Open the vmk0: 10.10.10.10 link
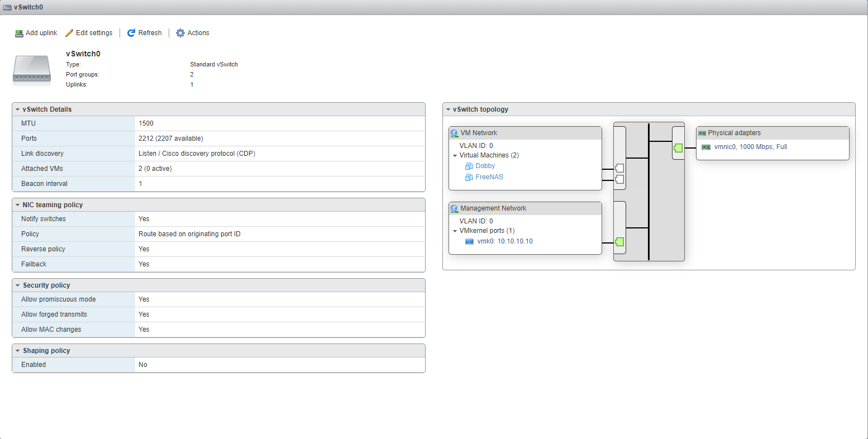The width and height of the screenshot is (868, 439). [x=505, y=242]
